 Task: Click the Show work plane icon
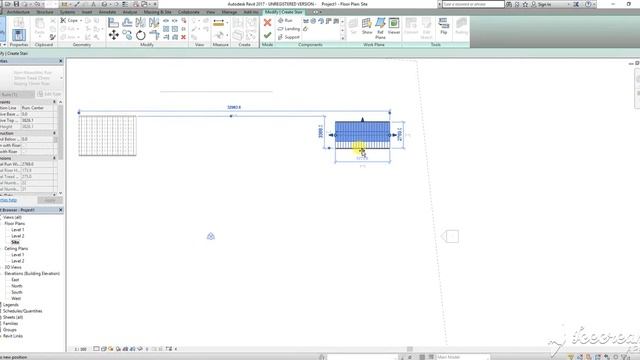pos(367,26)
